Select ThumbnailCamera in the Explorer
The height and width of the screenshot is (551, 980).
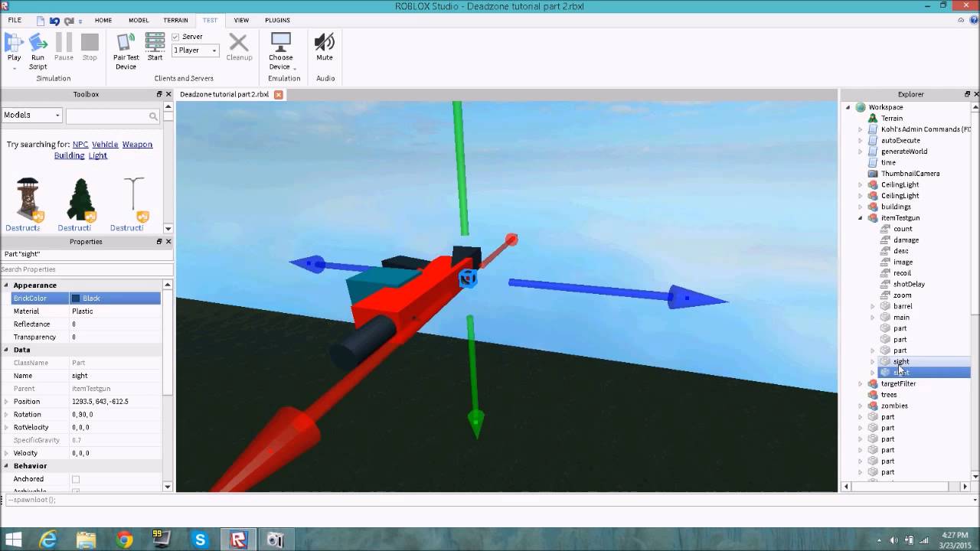910,174
